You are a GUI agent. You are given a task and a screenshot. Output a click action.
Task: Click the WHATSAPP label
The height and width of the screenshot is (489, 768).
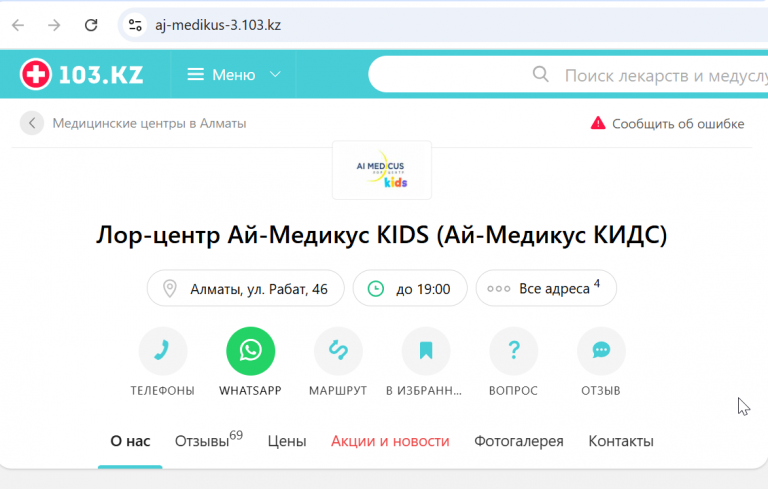click(x=250, y=391)
